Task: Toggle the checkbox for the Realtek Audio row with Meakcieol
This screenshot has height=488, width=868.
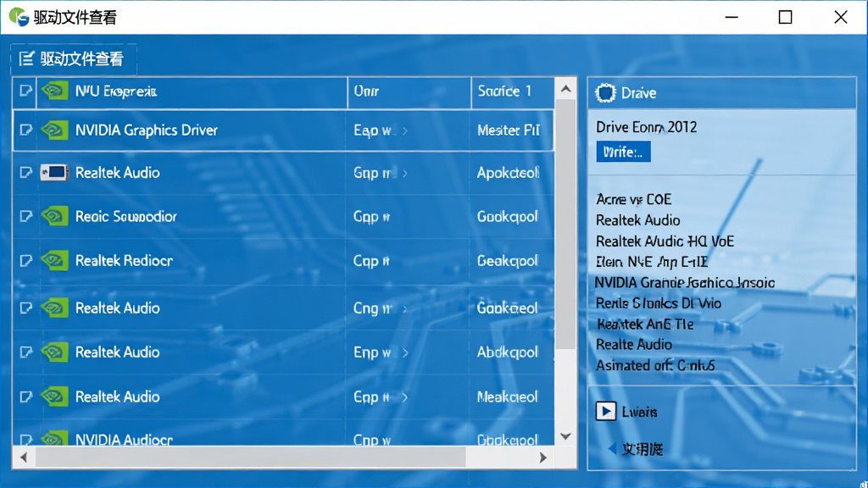Action: point(25,396)
